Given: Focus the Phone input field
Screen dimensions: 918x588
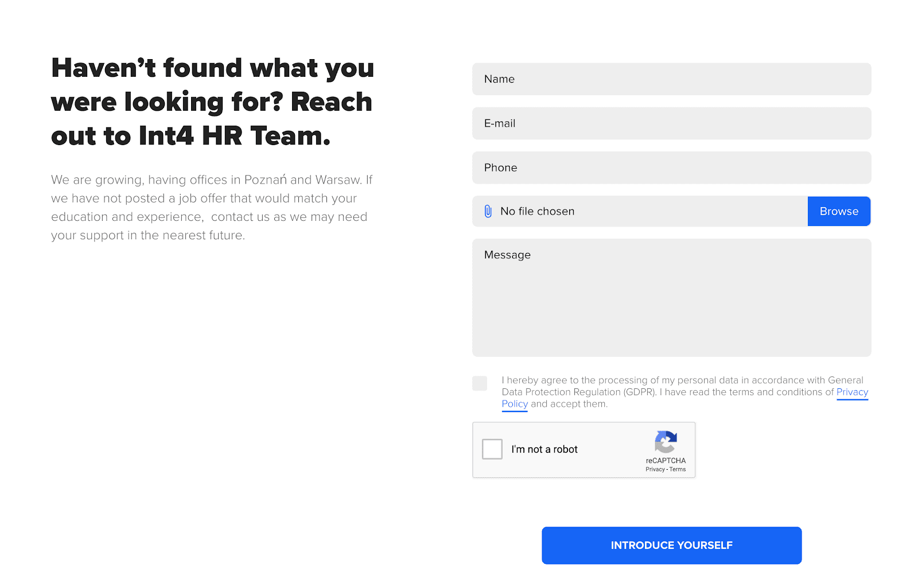Looking at the screenshot, I should coord(671,168).
